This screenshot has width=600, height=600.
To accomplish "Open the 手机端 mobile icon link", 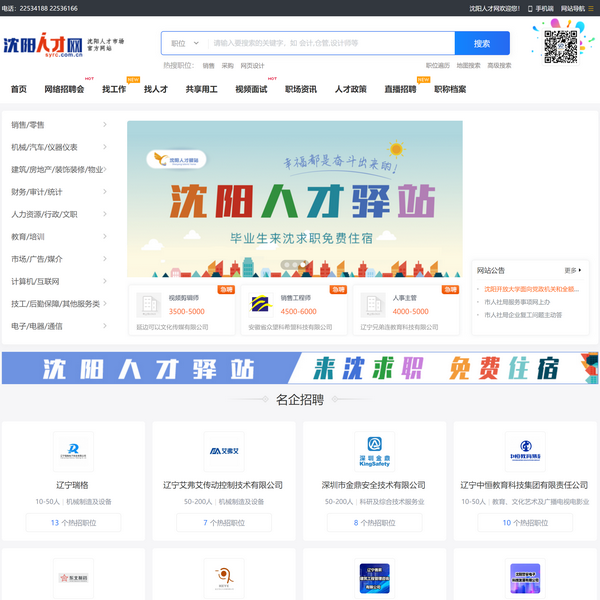I will [539, 8].
